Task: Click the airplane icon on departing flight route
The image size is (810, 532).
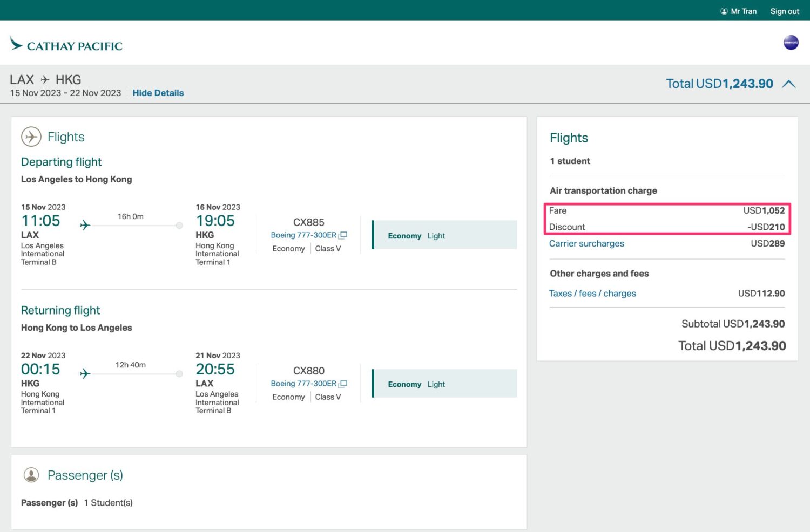Action: [x=85, y=225]
